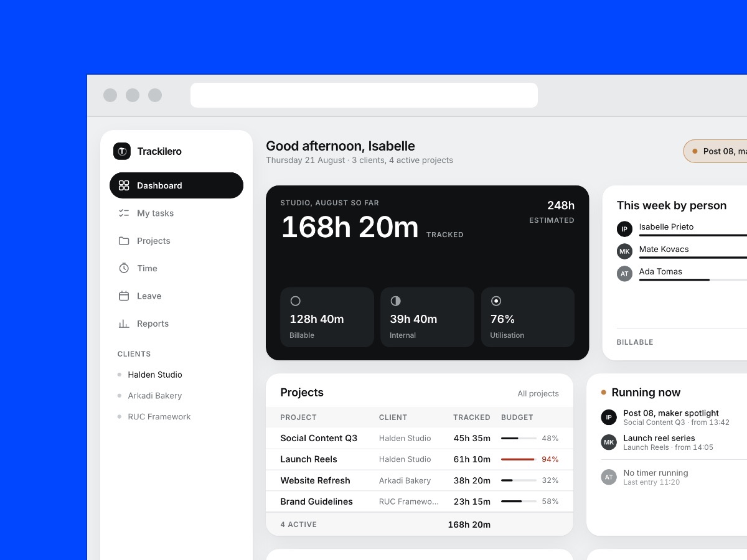747x560 pixels.
Task: Click Halden Studio in Social Content Q3 row
Action: point(405,438)
